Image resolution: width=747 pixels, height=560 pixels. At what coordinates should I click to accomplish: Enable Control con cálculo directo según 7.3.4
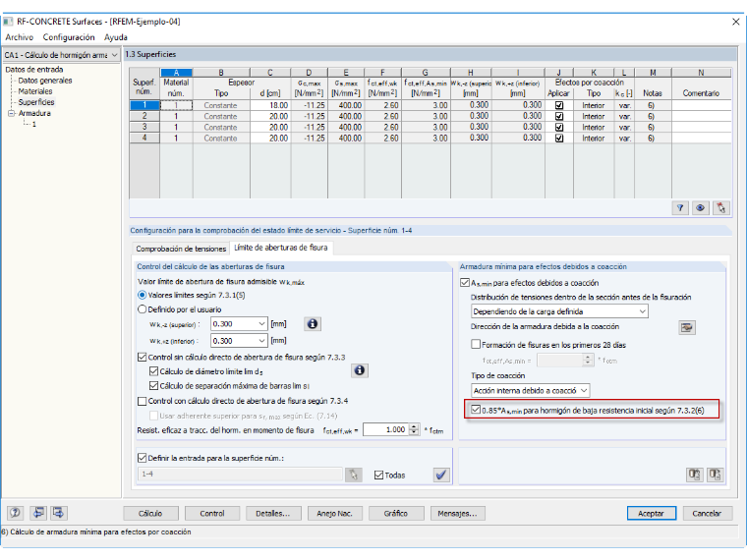[142, 401]
